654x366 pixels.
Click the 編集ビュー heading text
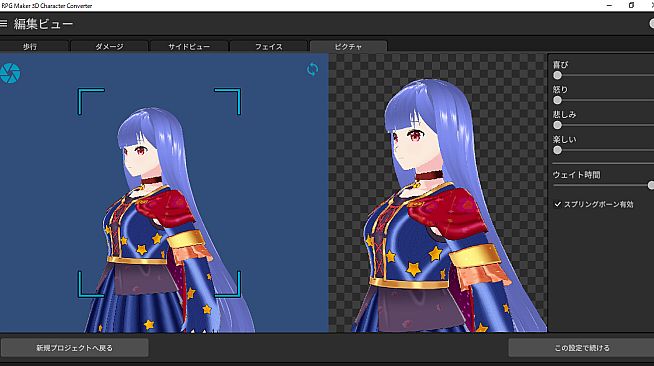point(43,24)
